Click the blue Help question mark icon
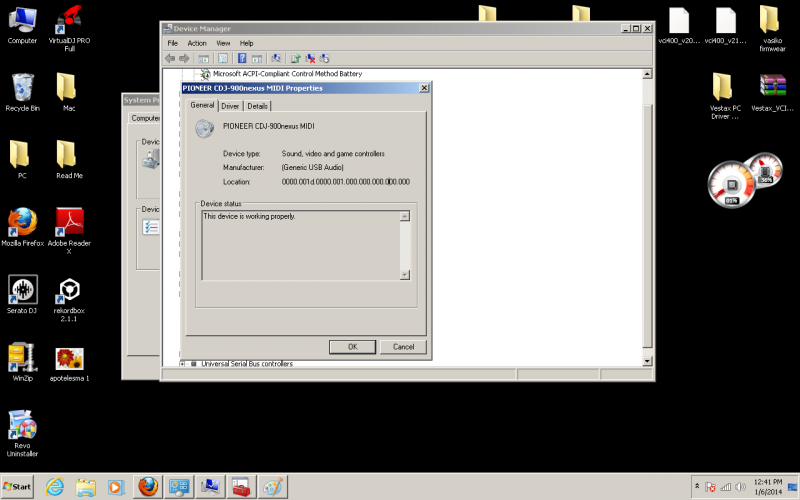800x500 pixels. coord(242,59)
